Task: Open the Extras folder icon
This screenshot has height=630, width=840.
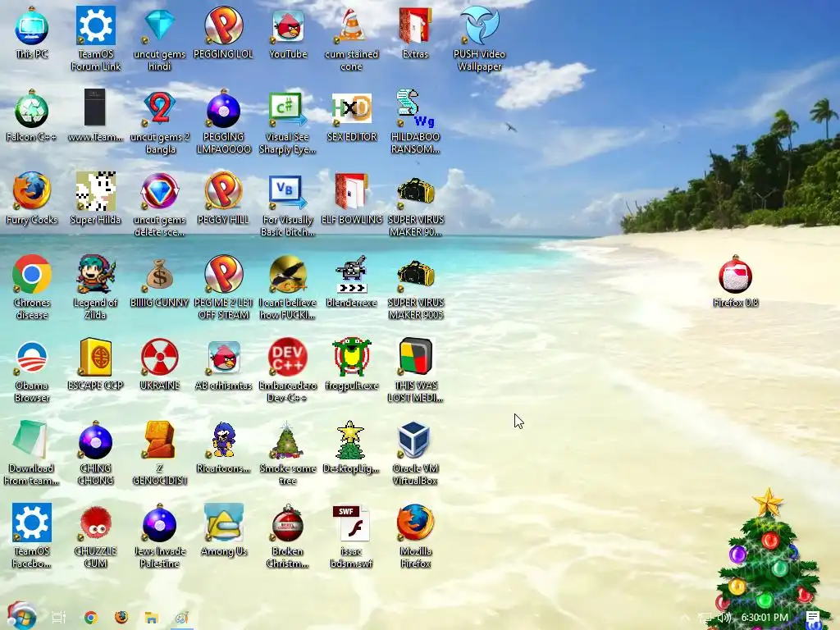Action: click(x=415, y=33)
